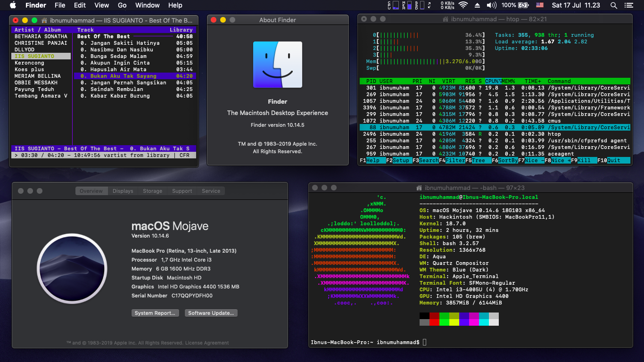This screenshot has height=362, width=644.
Task: Click the System Report button
Action: (155, 313)
